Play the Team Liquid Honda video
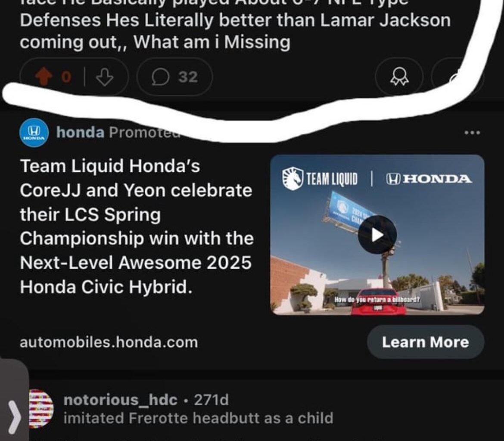Screen dimensions: 504x441 377,235
